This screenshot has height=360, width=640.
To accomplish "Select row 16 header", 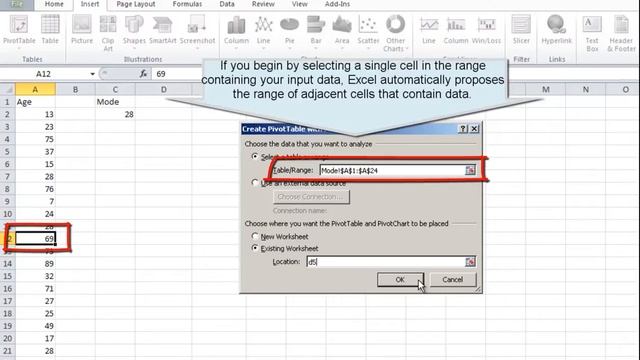I will (7, 289).
